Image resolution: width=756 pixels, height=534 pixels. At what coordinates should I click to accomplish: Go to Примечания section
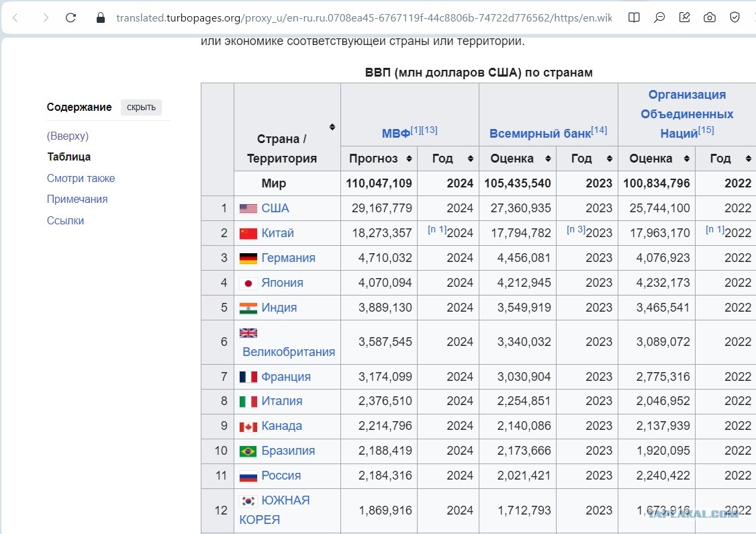tap(77, 199)
